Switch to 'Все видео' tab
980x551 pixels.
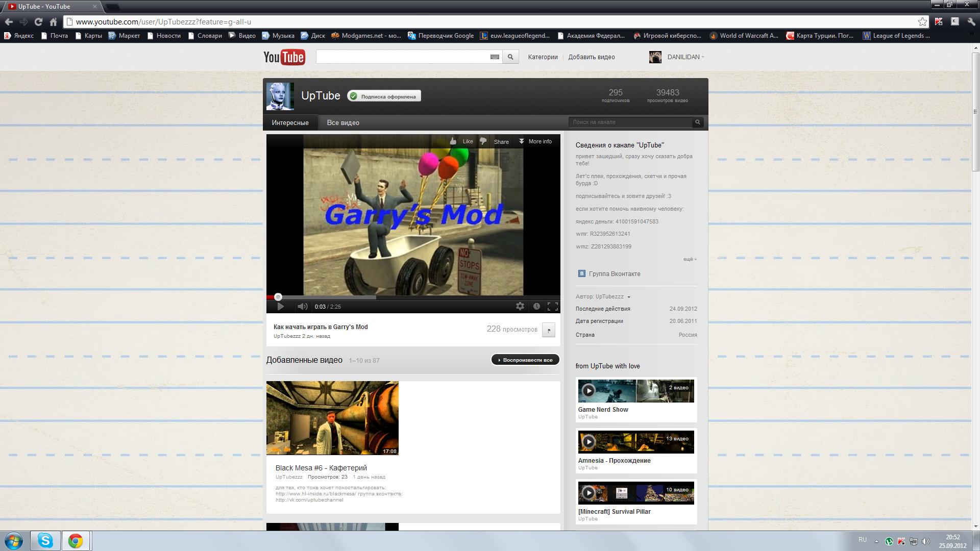(x=343, y=123)
